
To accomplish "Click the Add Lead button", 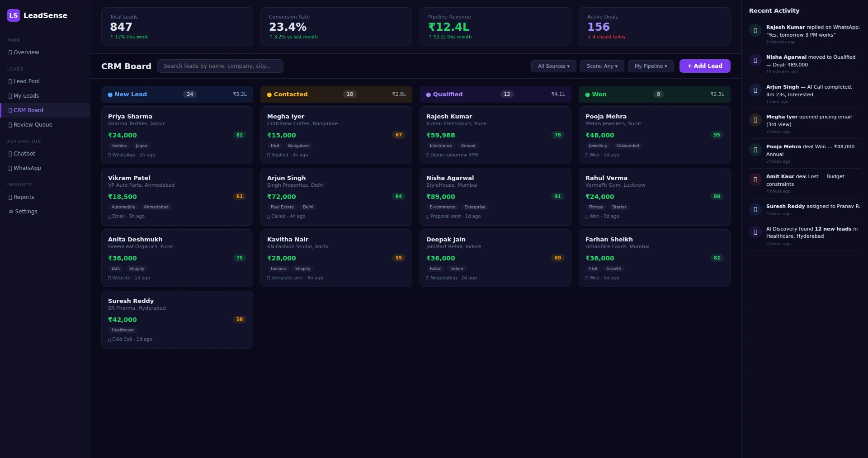I will click(704, 66).
